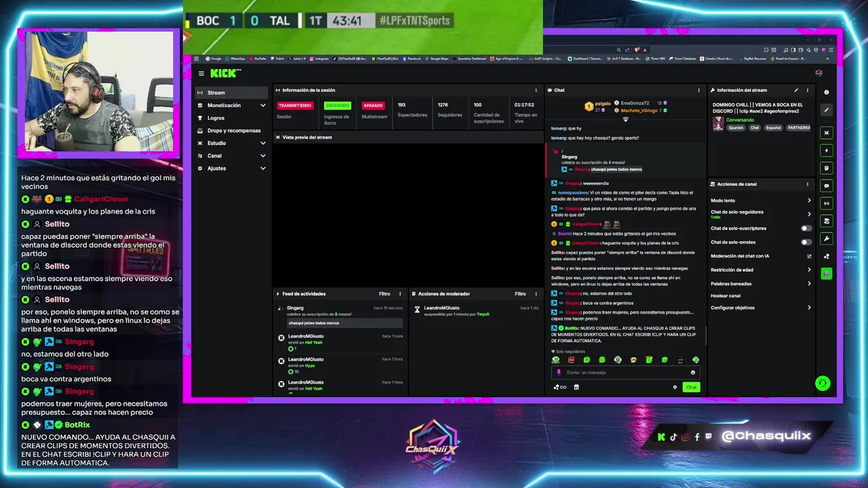The width and height of the screenshot is (868, 488).
Task: Click the Conversando category link
Action: point(740,120)
